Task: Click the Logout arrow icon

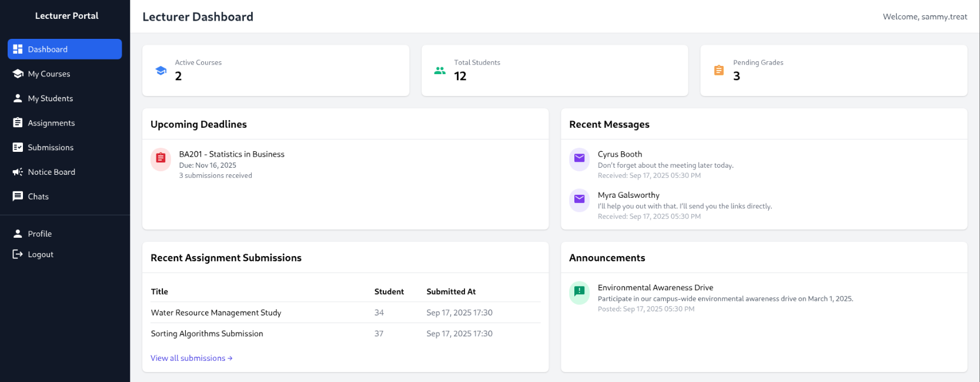Action: pyautogui.click(x=18, y=254)
